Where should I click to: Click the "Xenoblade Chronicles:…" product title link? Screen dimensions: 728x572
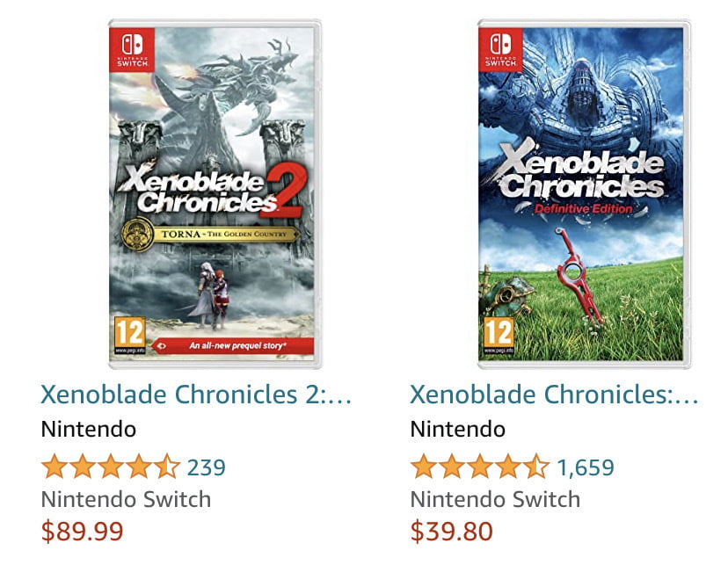click(554, 395)
